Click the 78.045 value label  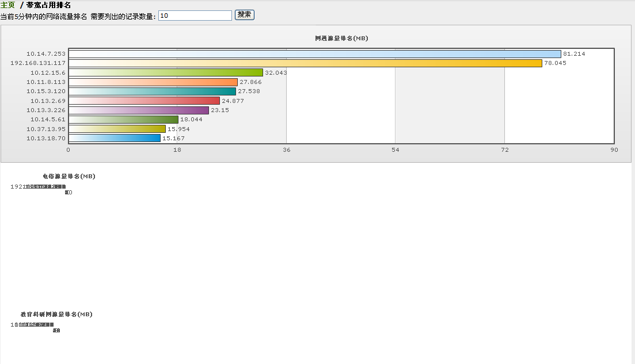(x=555, y=63)
